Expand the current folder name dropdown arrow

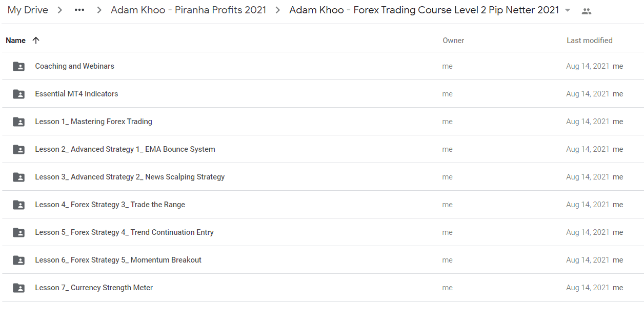click(x=568, y=11)
